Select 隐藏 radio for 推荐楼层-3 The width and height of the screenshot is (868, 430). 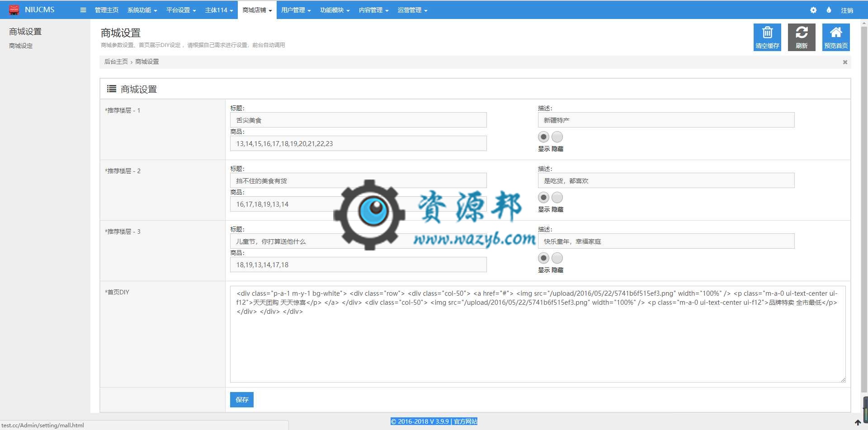pos(557,258)
